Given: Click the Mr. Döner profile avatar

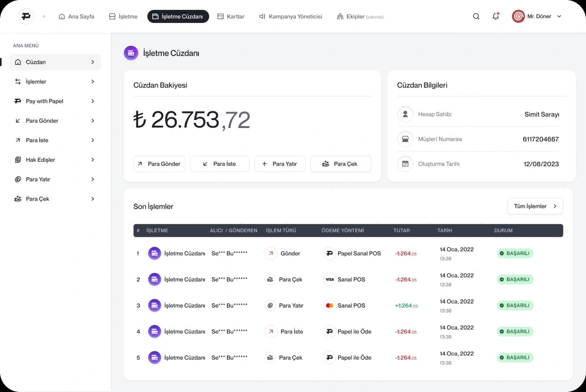Looking at the screenshot, I should point(518,16).
